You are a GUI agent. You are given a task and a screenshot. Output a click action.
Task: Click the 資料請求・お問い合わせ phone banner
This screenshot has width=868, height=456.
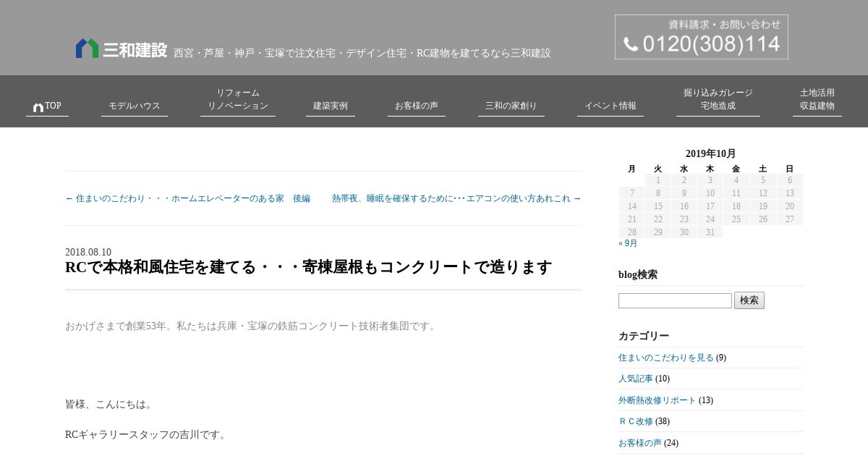click(702, 37)
